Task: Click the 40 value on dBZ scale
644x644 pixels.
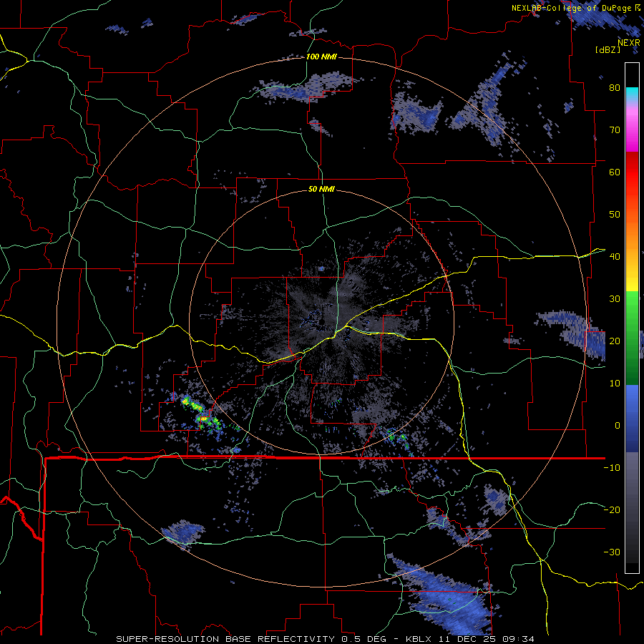Action: (615, 257)
